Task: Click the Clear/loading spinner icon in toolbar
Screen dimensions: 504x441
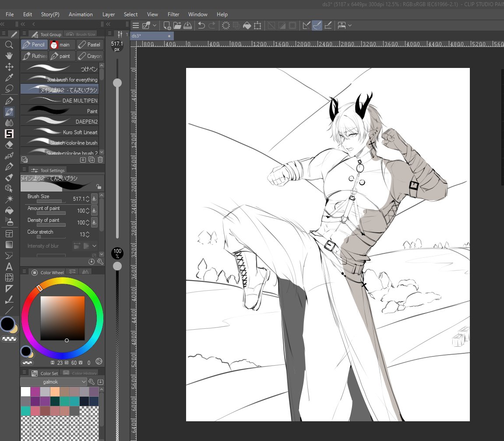Action: pos(226,25)
